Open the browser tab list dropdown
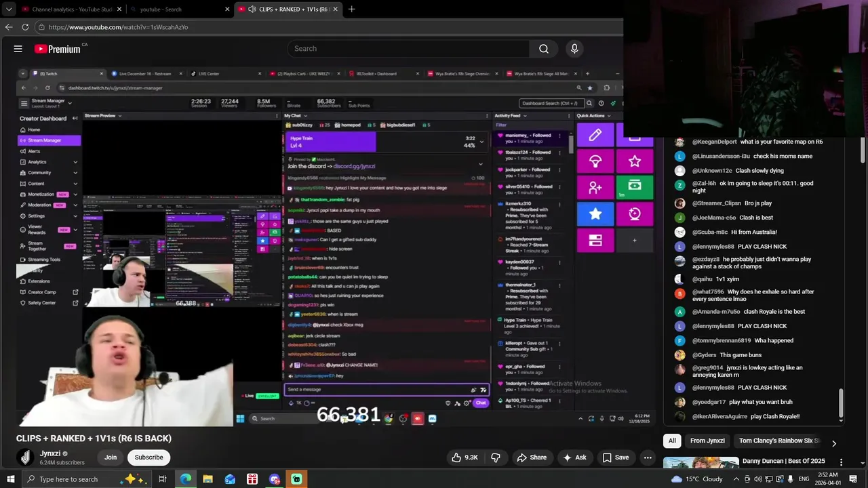The image size is (868, 488). (x=9, y=9)
